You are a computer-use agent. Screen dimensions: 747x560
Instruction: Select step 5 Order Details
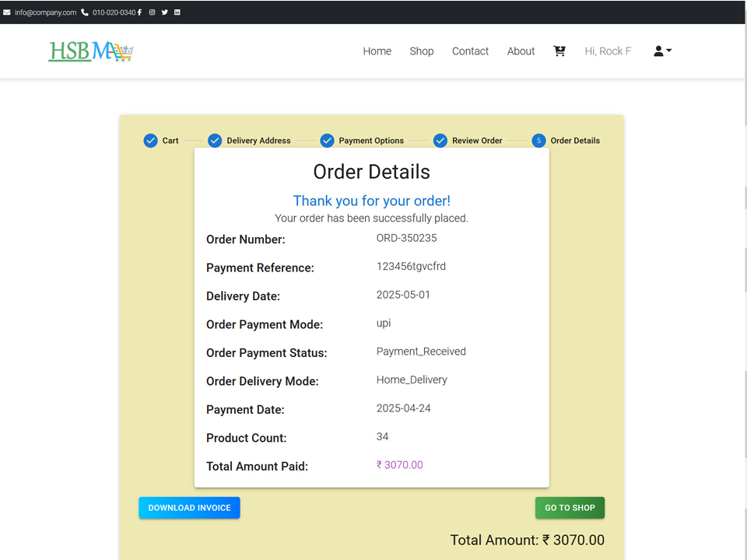[x=566, y=141]
